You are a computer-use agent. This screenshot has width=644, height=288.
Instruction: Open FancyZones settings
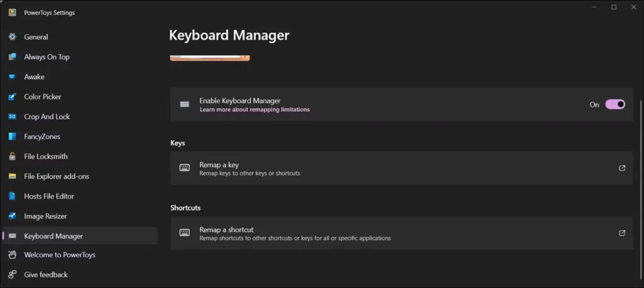click(x=80, y=136)
